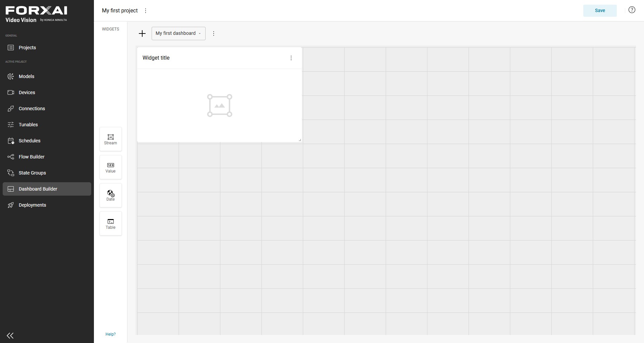Screen dimensions: 644x343
Task: Open the help question mark icon
Action: point(632,10)
